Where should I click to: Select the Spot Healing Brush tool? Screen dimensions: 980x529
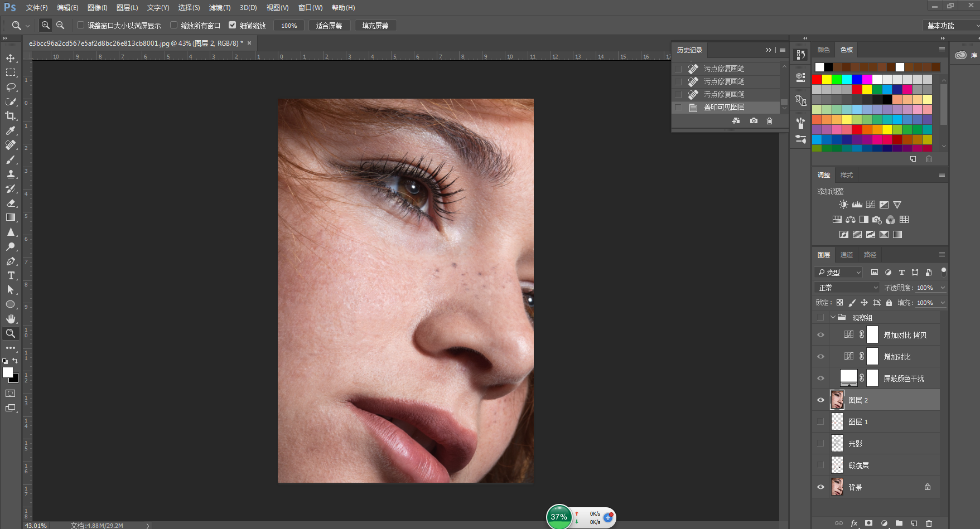click(11, 145)
